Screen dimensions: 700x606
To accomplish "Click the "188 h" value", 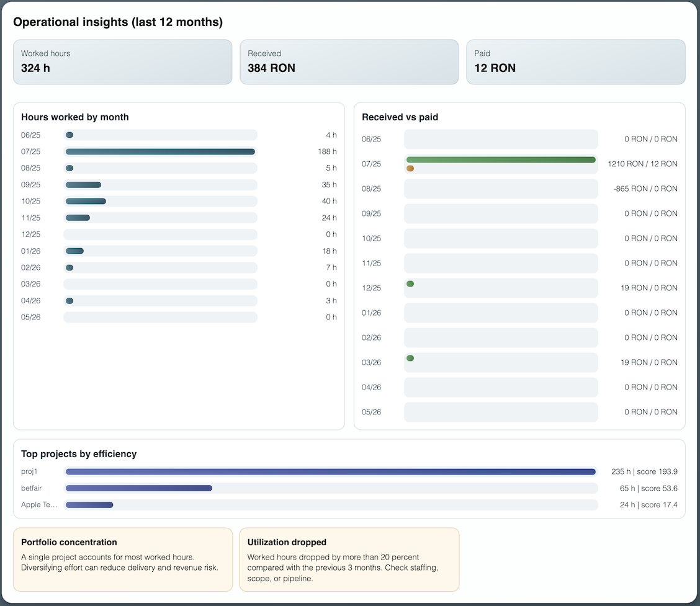I will [327, 152].
